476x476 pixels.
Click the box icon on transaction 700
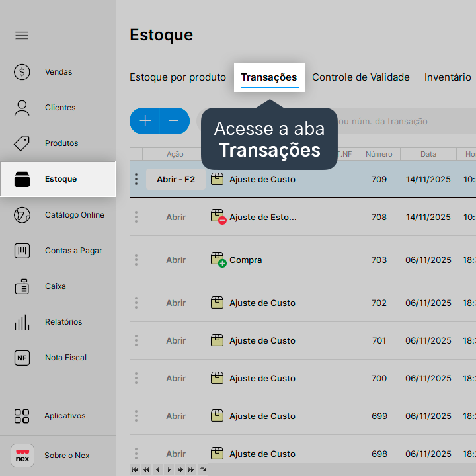click(x=217, y=378)
